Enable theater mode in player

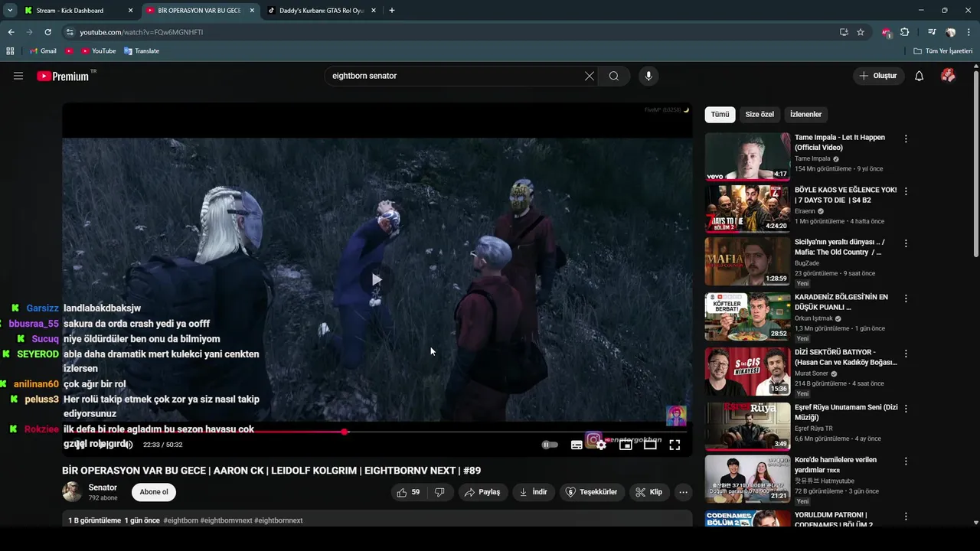[650, 445]
